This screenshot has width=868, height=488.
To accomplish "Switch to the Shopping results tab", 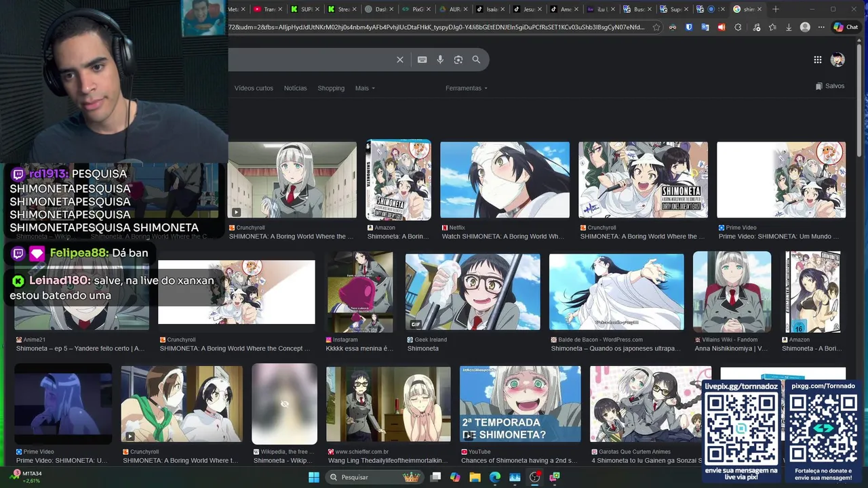I will pos(331,88).
